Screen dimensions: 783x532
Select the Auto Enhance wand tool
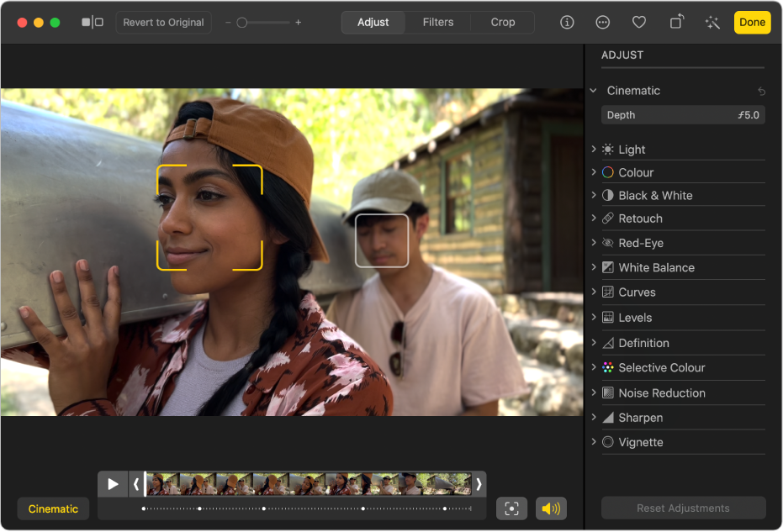tap(712, 22)
